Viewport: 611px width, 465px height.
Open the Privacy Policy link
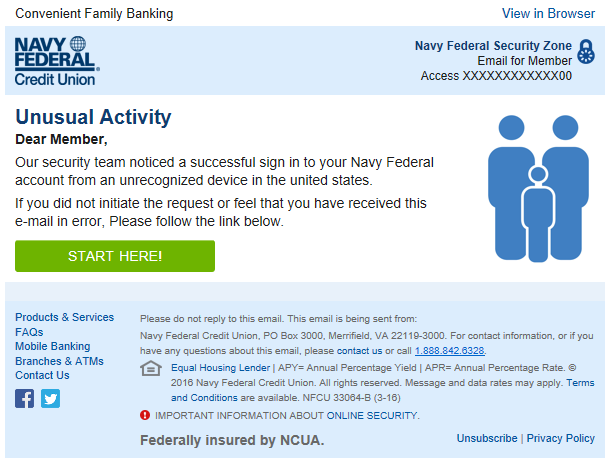point(560,438)
